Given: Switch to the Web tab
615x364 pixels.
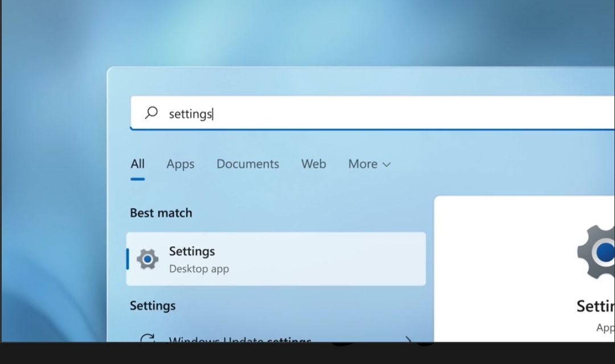Looking at the screenshot, I should (x=314, y=164).
